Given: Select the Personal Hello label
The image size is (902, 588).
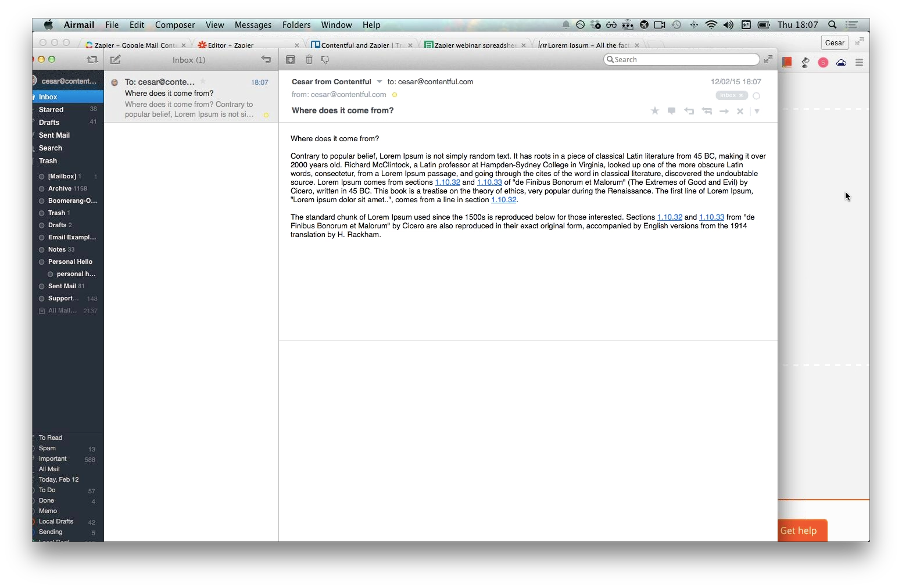Looking at the screenshot, I should 68,261.
